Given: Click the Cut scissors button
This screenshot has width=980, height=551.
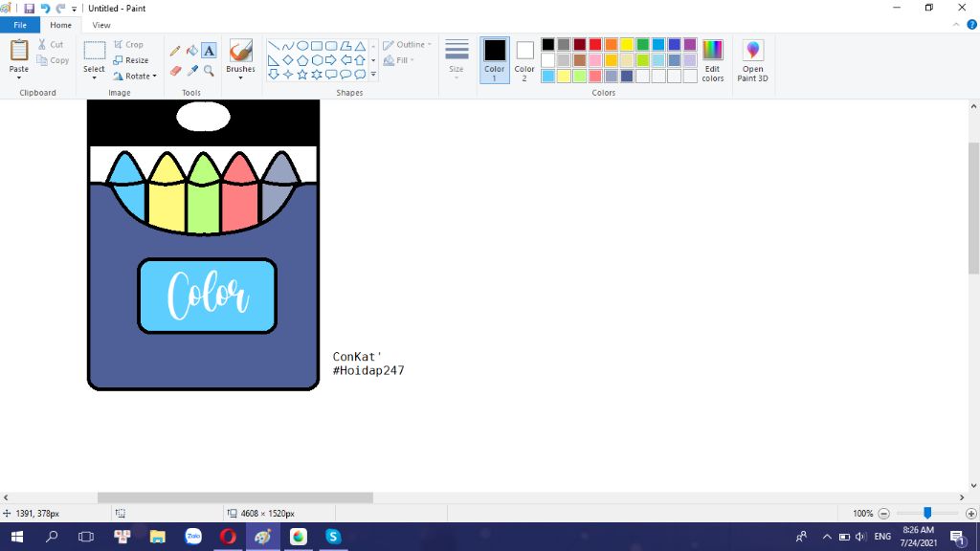Looking at the screenshot, I should [x=51, y=44].
